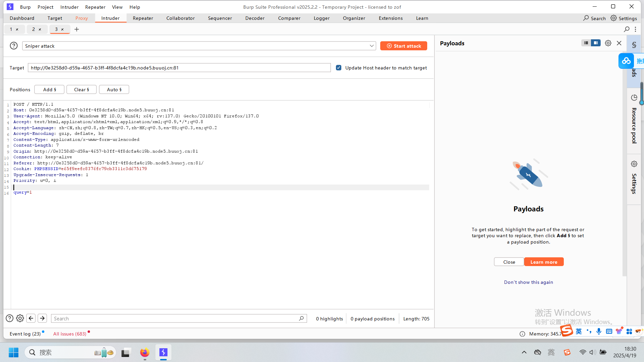Viewport: 644px width, 362px height.
Task: Click Close in Payloads intro
Action: tap(509, 262)
